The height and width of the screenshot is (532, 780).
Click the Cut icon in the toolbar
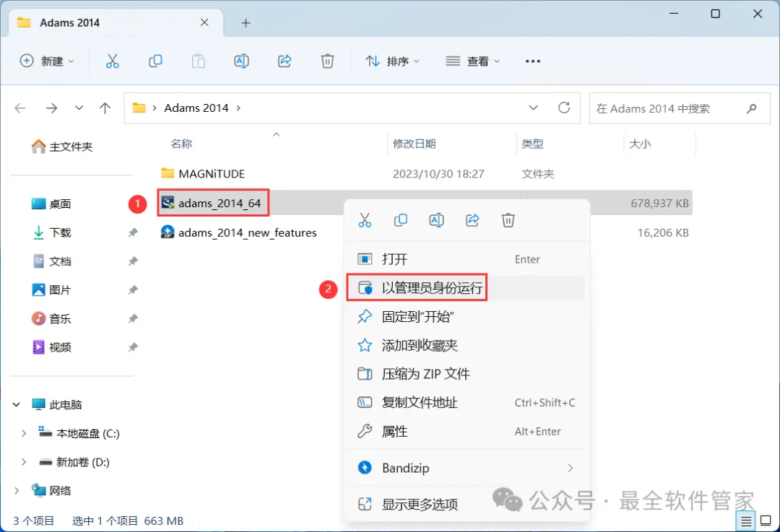point(113,61)
